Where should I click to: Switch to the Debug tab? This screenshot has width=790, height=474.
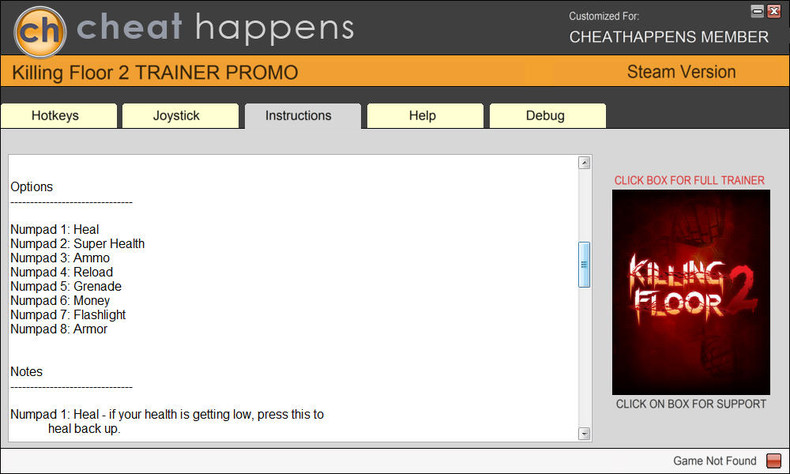(x=548, y=116)
